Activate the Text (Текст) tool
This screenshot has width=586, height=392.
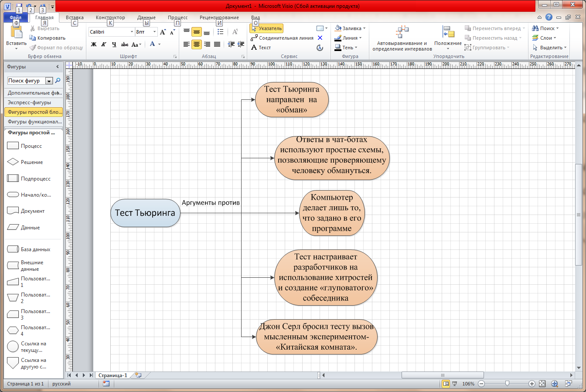tap(261, 48)
